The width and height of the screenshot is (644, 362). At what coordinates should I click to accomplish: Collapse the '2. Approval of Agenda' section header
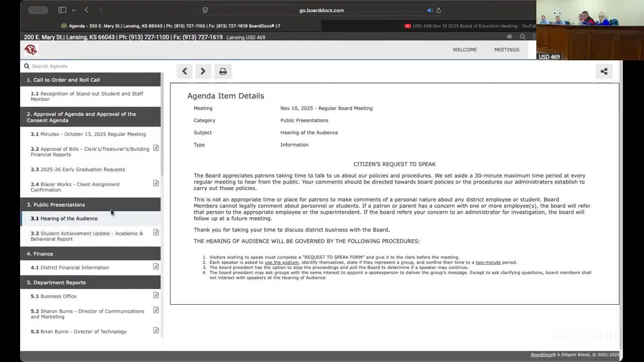(x=91, y=117)
